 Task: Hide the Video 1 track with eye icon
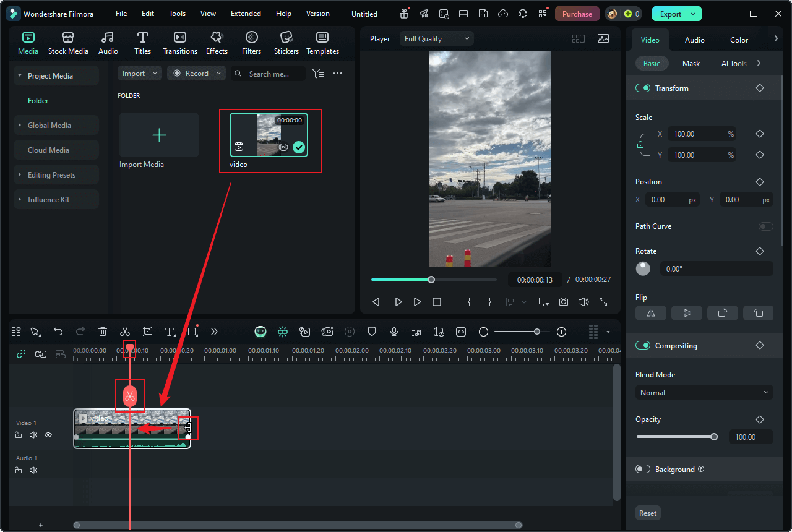[x=48, y=435]
